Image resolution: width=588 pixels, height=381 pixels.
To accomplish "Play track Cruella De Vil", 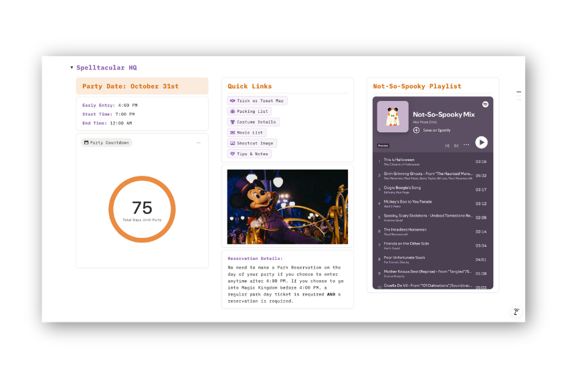I will [x=433, y=286].
